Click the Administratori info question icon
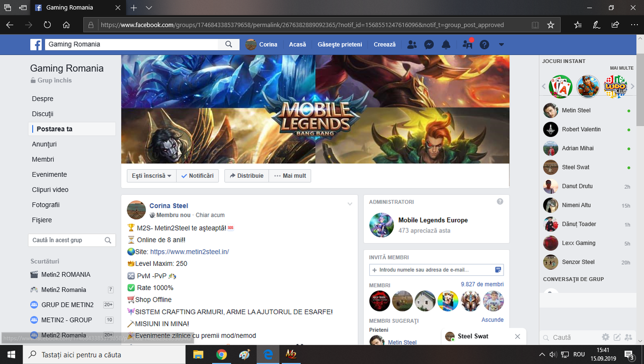 pyautogui.click(x=500, y=201)
